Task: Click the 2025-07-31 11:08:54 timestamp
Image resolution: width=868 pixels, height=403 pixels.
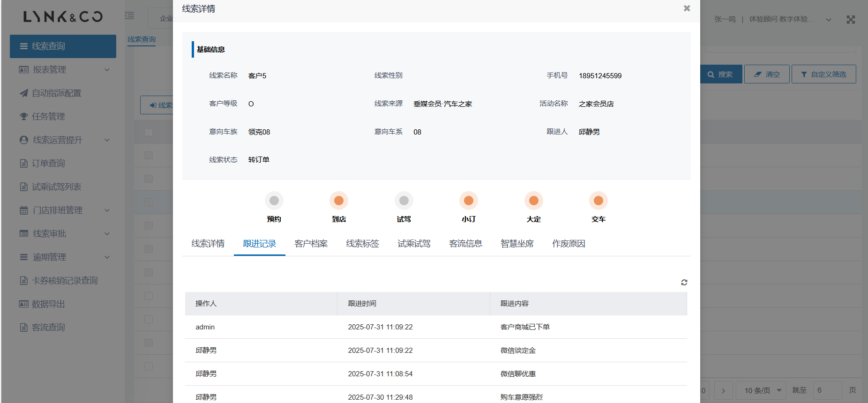Action: tap(380, 374)
